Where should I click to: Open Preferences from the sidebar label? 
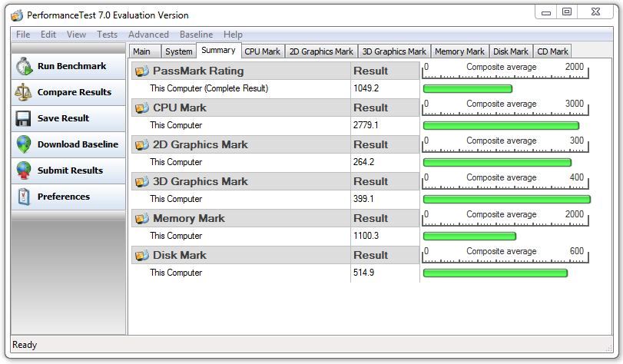pyautogui.click(x=64, y=197)
